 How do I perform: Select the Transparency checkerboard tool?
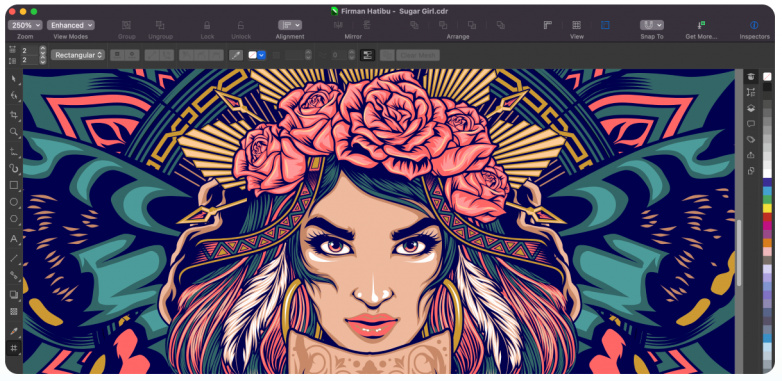[14, 311]
